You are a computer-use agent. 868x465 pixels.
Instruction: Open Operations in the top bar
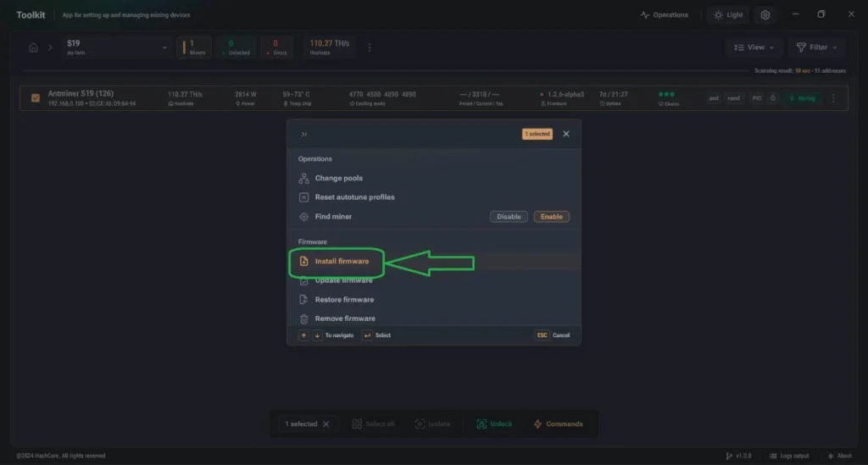(665, 15)
